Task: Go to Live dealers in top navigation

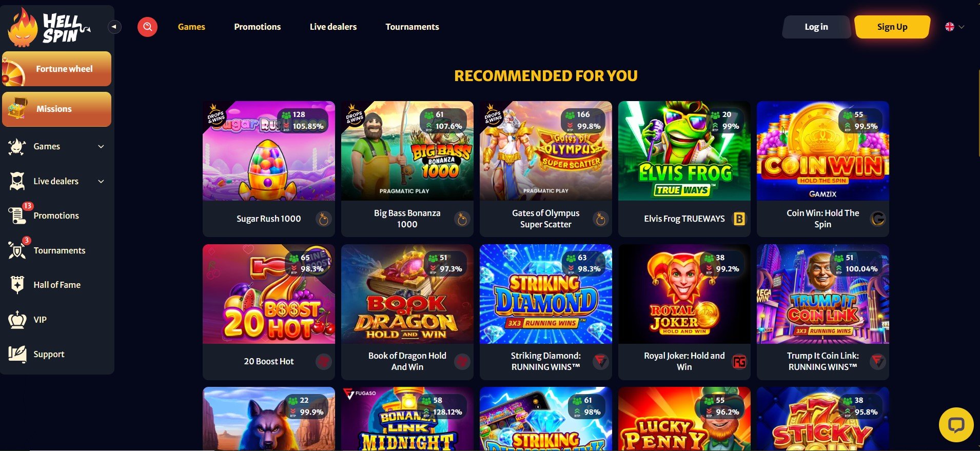Action: coord(333,27)
